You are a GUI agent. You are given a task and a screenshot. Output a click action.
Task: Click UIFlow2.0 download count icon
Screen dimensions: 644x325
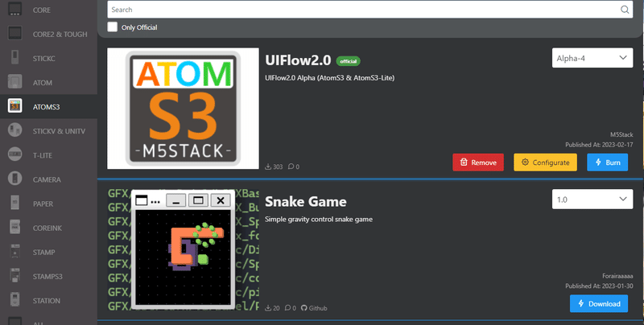268,167
